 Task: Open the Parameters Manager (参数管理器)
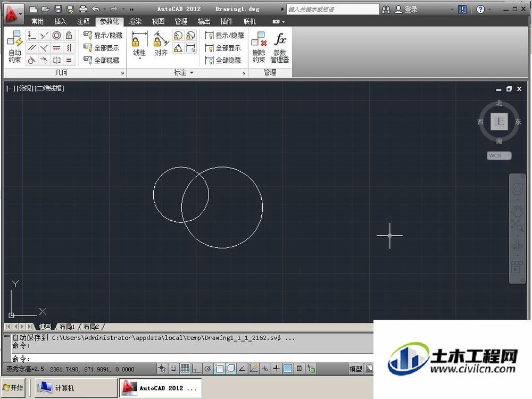pyautogui.click(x=280, y=47)
